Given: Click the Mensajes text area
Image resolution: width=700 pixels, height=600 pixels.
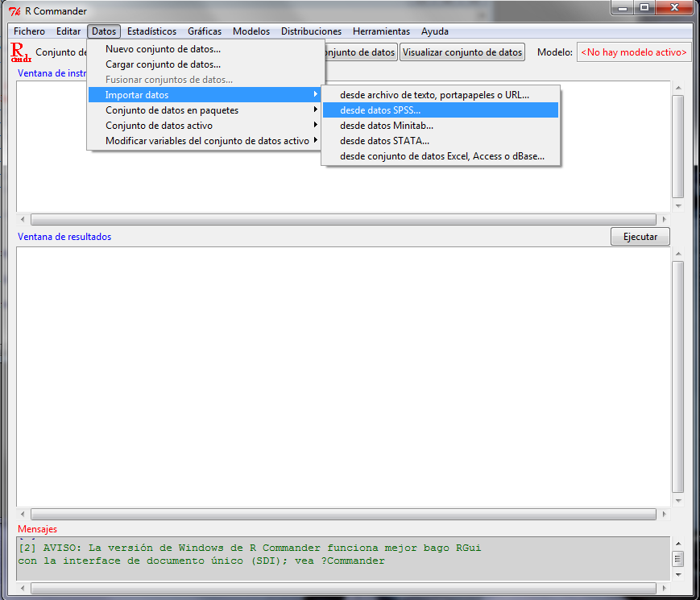Looking at the screenshot, I should [343, 558].
